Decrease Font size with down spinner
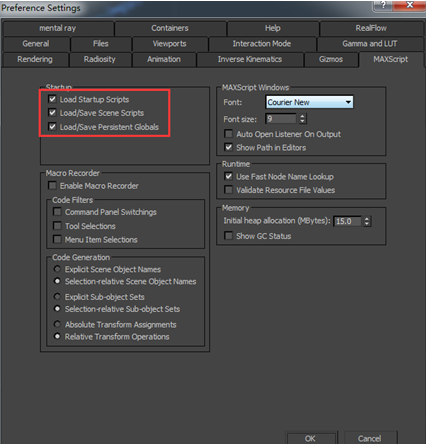The width and height of the screenshot is (426, 444). click(x=302, y=121)
